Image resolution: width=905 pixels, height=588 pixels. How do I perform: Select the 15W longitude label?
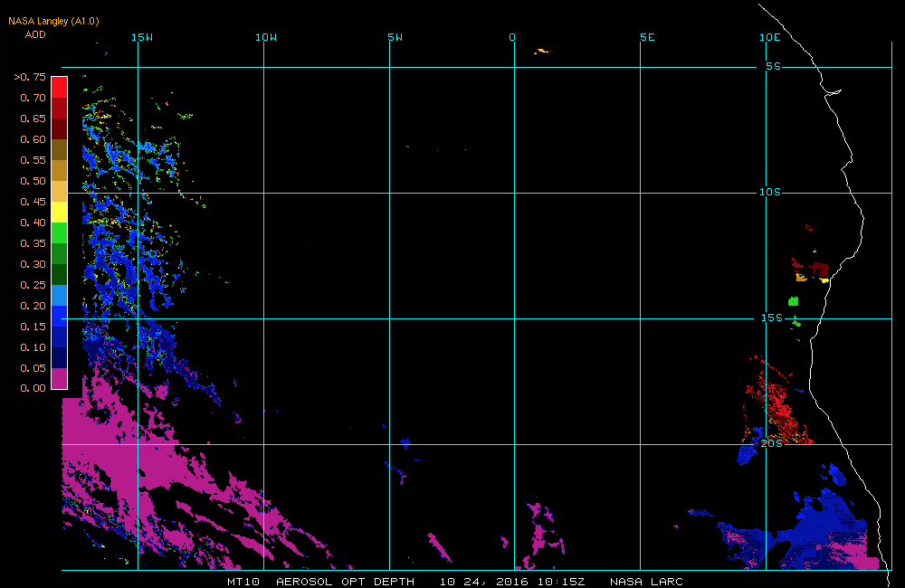(141, 37)
